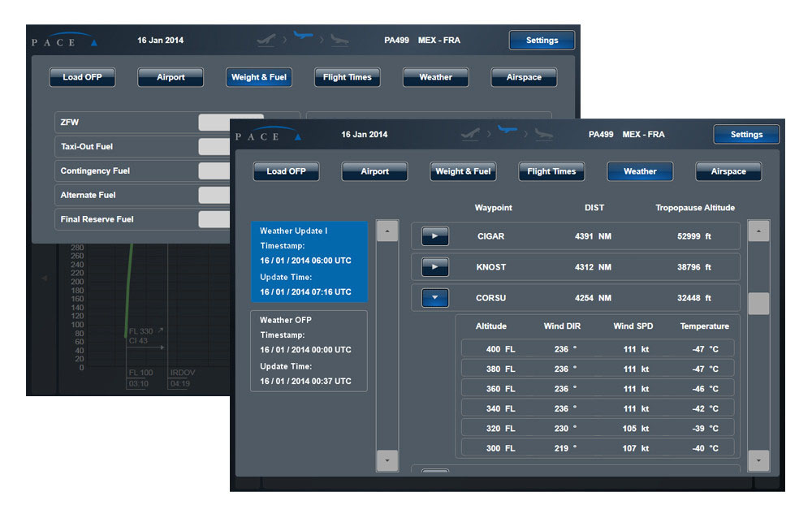Click the waypoint list scrollbar thumb
This screenshot has height=505, width=812.
(x=758, y=303)
